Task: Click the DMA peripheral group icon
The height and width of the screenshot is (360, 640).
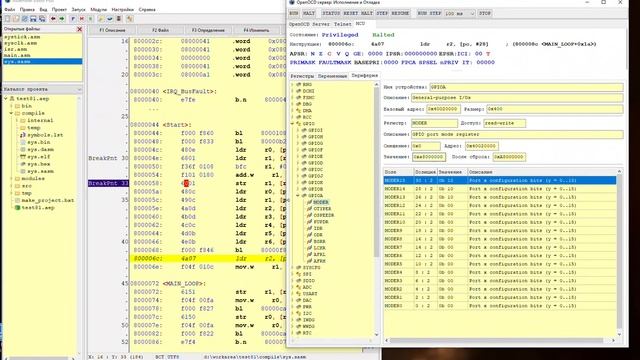Action: 298,111
